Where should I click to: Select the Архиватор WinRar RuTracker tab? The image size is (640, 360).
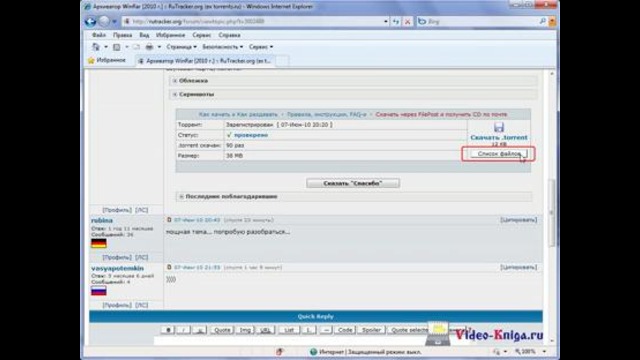coord(205,61)
